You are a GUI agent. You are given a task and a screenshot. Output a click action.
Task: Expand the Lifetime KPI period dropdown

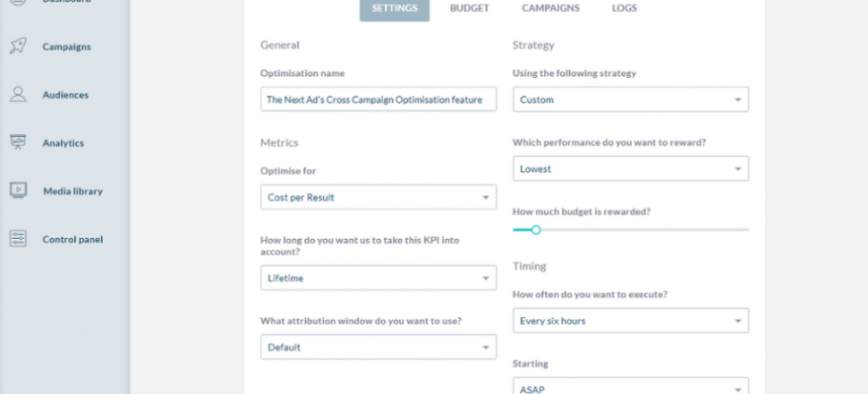pyautogui.click(x=379, y=278)
